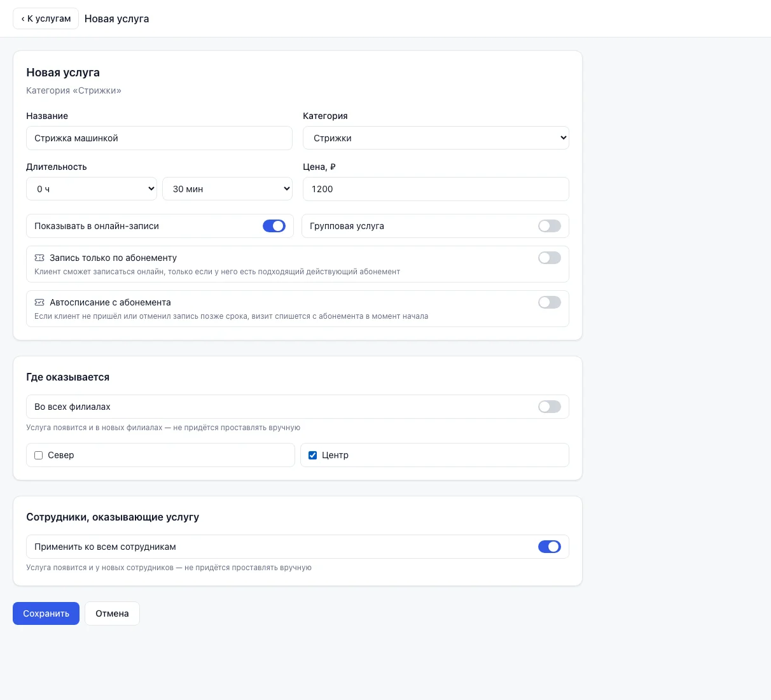Click the Отмена button
Image resolution: width=771 pixels, height=700 pixels.
point(112,613)
